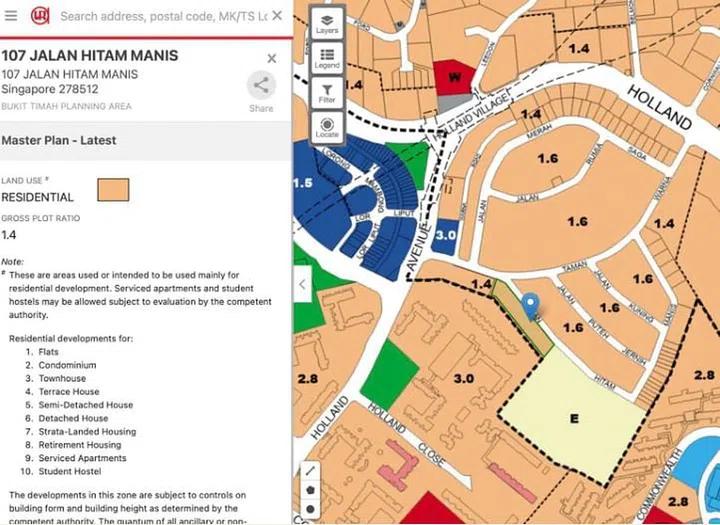720x525 pixels.
Task: Share the 107 Jalan Hitam Manis location
Action: (x=261, y=90)
